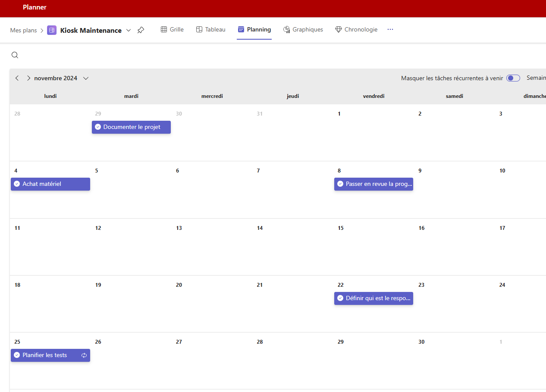Switch to the Grille view tab
The height and width of the screenshot is (392, 546).
[x=172, y=30]
